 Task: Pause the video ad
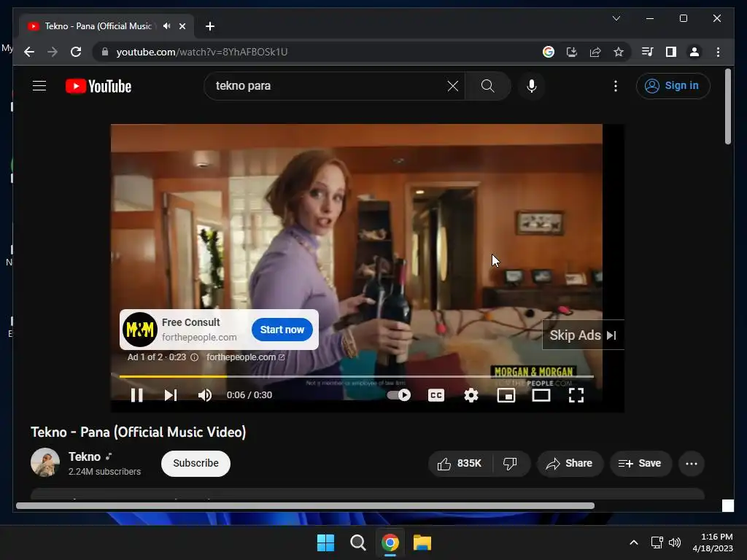point(136,395)
